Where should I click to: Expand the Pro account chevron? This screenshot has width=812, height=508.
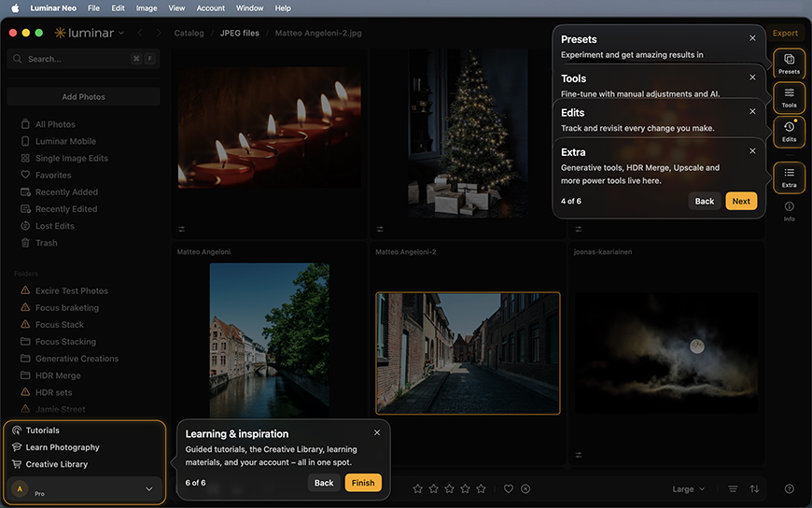[149, 488]
